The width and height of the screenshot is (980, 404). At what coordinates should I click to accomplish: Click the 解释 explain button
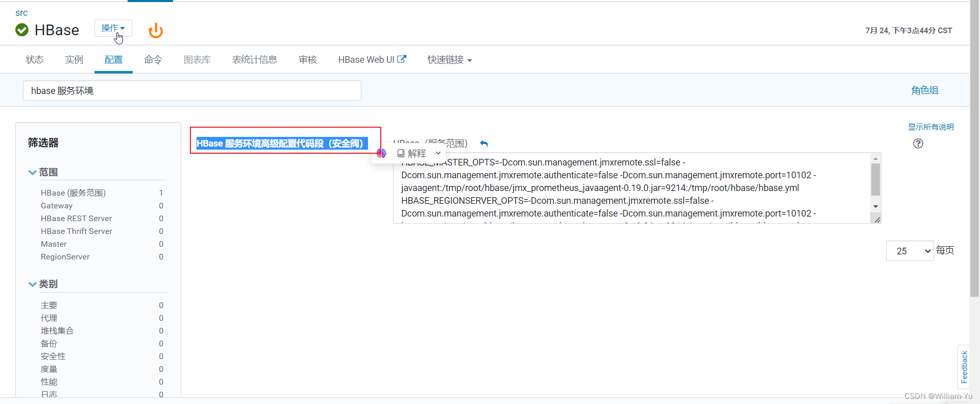pos(411,153)
